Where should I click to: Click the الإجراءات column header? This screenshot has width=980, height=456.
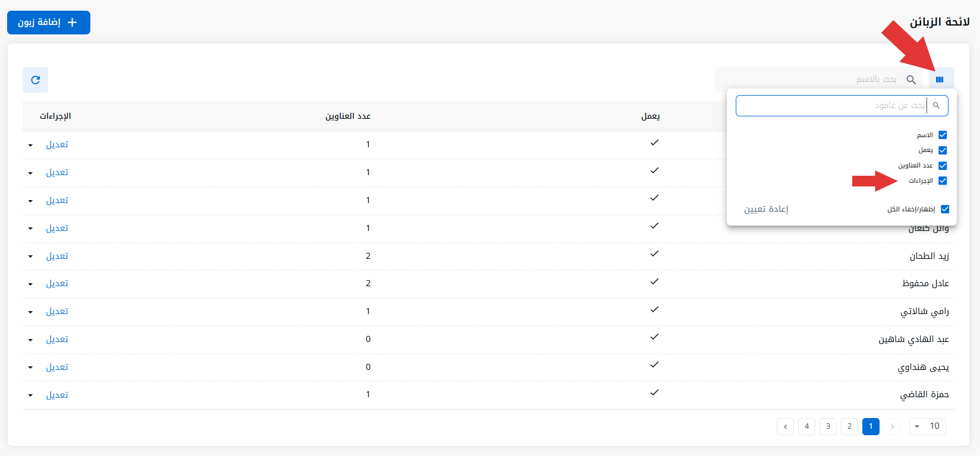click(x=55, y=116)
